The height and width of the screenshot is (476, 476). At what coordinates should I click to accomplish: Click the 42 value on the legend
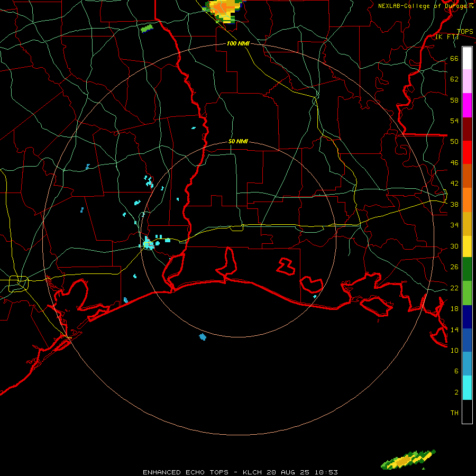[x=454, y=184]
